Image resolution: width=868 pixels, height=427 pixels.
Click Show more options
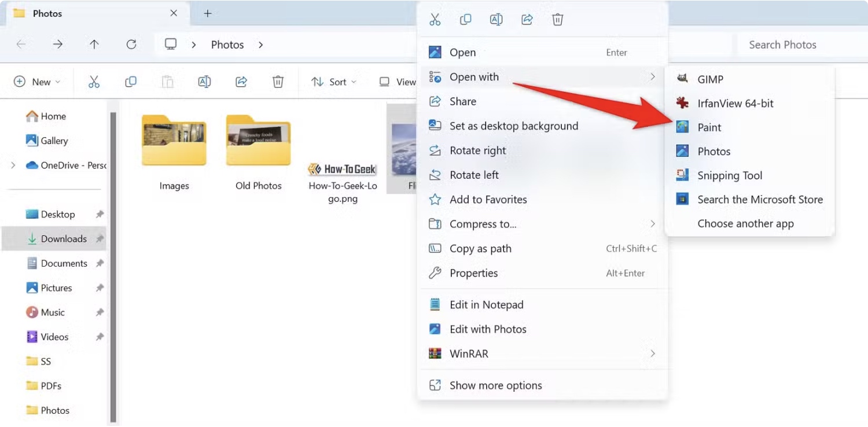(x=542, y=385)
